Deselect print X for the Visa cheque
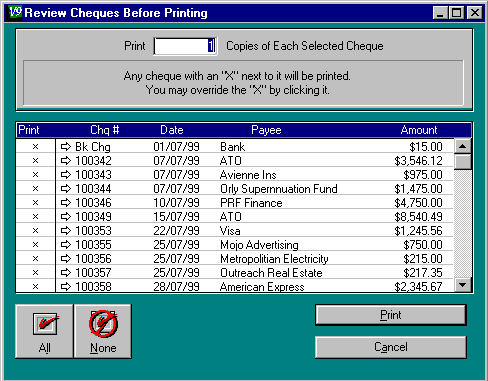This screenshot has width=488, height=381. point(35,230)
